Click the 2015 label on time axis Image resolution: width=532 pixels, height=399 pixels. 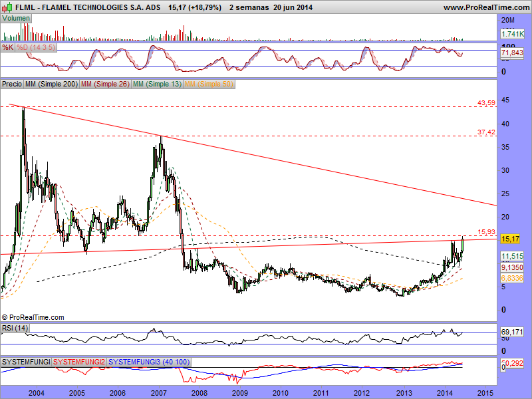[485, 393]
